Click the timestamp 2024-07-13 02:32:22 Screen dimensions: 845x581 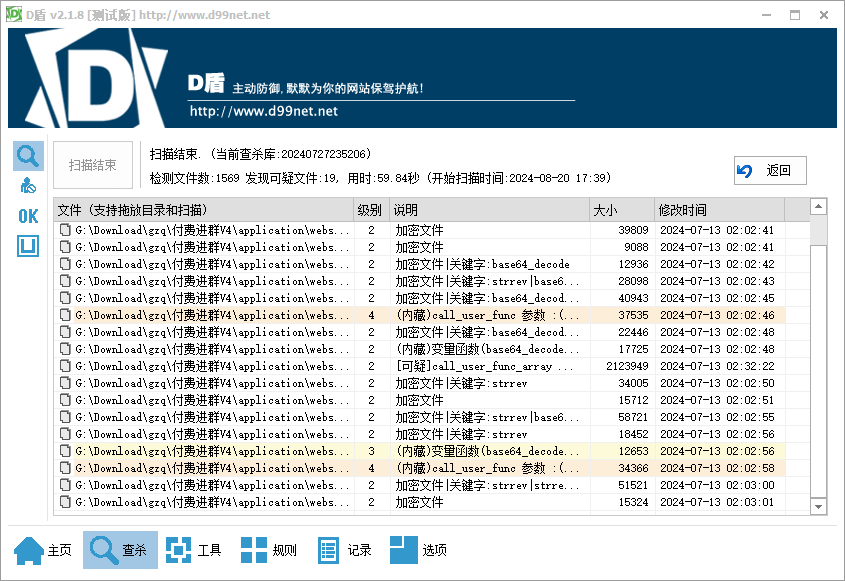[x=717, y=366]
